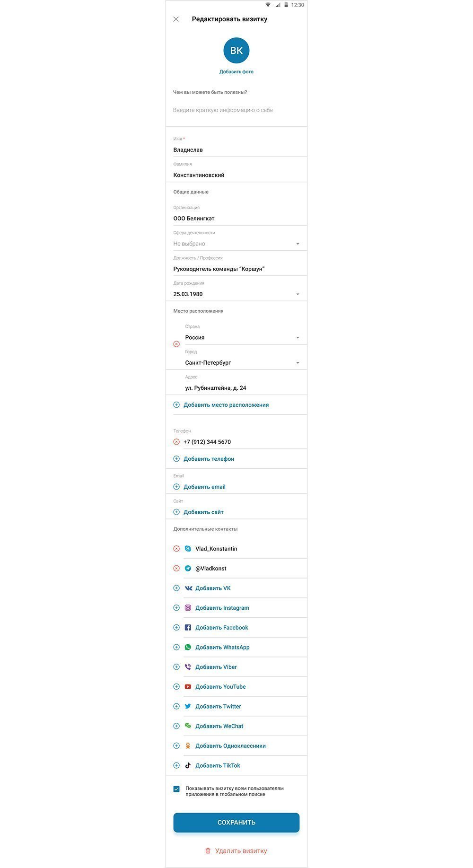Click the WhatsApp icon in the contacts list

pos(188,647)
